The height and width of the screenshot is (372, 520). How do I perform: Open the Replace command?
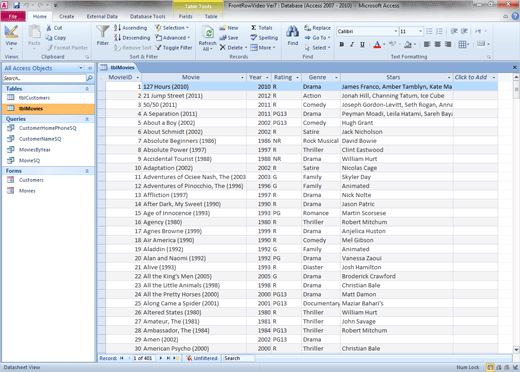tap(317, 28)
